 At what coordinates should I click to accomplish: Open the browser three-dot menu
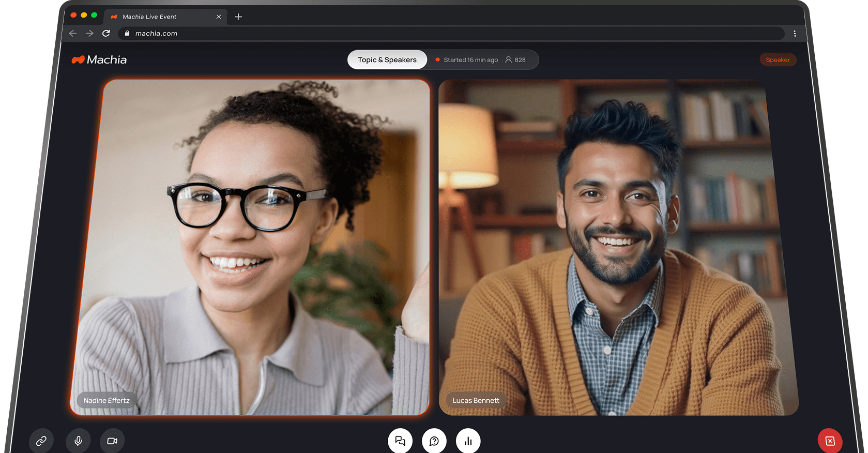[x=795, y=33]
